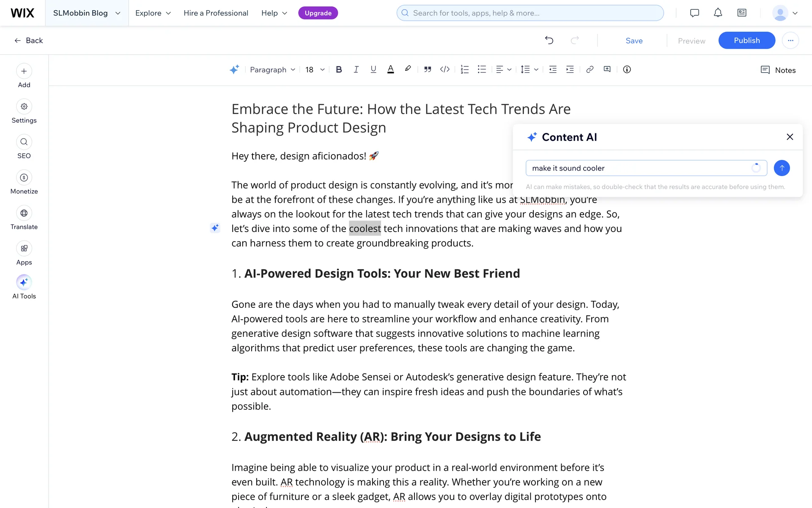The image size is (812, 508).
Task: Toggle bold formatting in toolbar
Action: click(x=339, y=69)
